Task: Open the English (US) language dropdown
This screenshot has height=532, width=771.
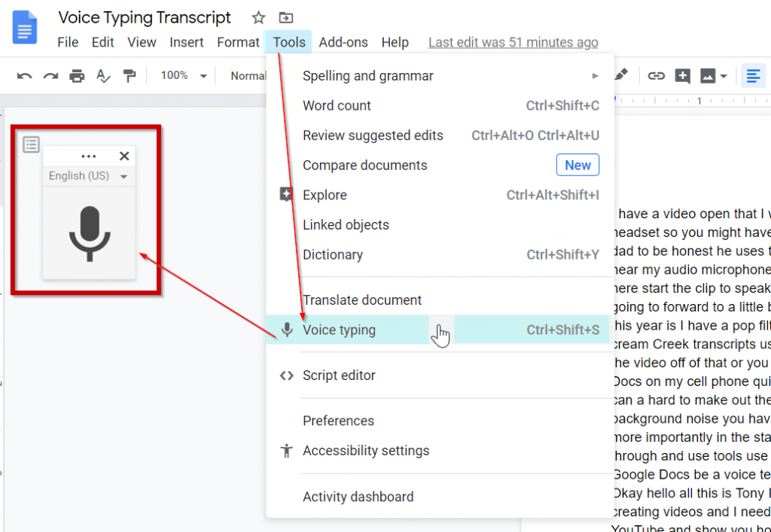Action: coord(88,176)
